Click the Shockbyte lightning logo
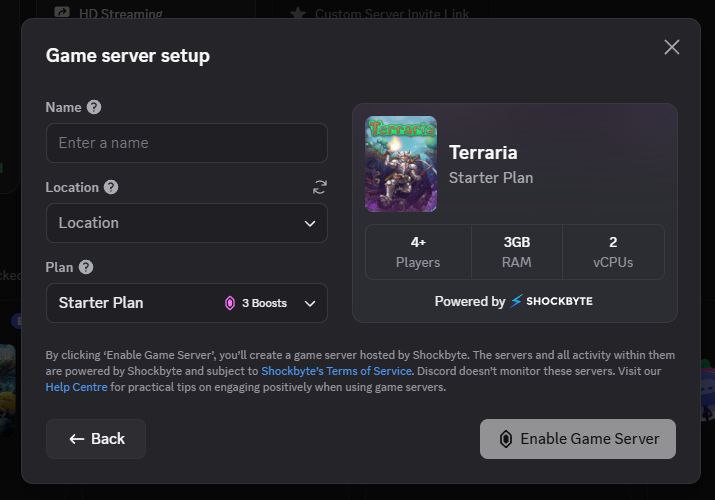715x500 pixels. (x=516, y=301)
